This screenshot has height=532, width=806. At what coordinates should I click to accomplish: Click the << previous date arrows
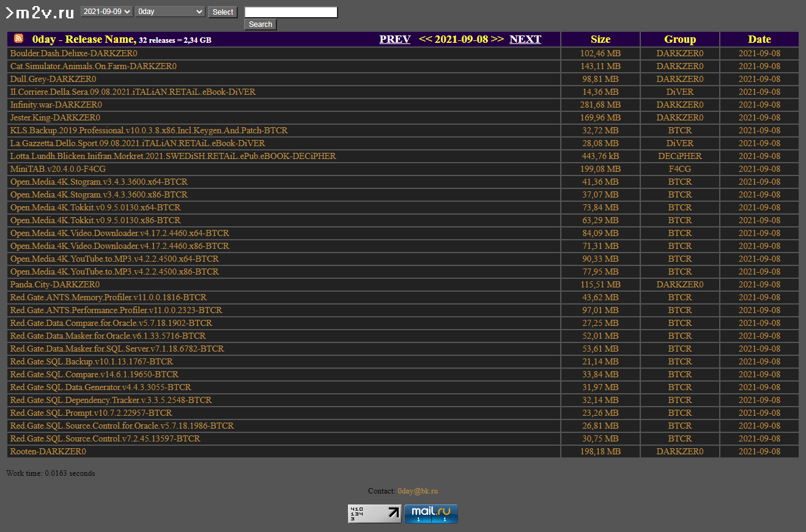click(x=425, y=39)
